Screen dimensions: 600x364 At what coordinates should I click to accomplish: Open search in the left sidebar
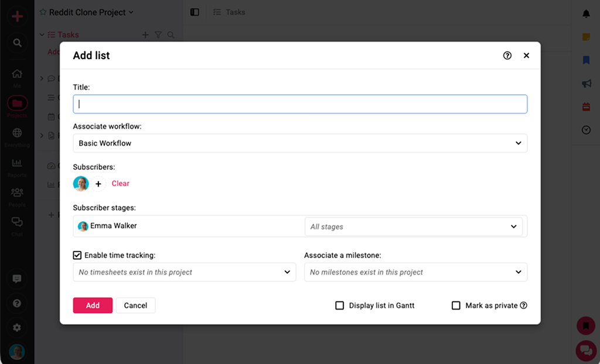coord(17,43)
